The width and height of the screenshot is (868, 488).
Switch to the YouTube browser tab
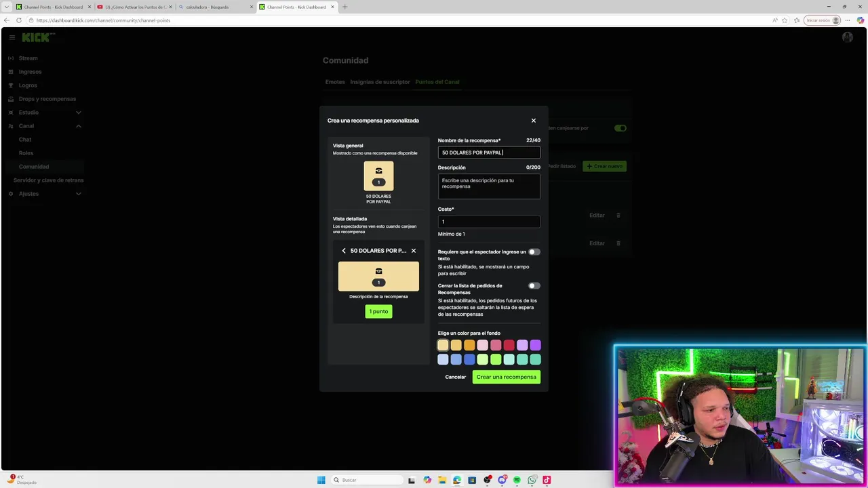(x=134, y=7)
